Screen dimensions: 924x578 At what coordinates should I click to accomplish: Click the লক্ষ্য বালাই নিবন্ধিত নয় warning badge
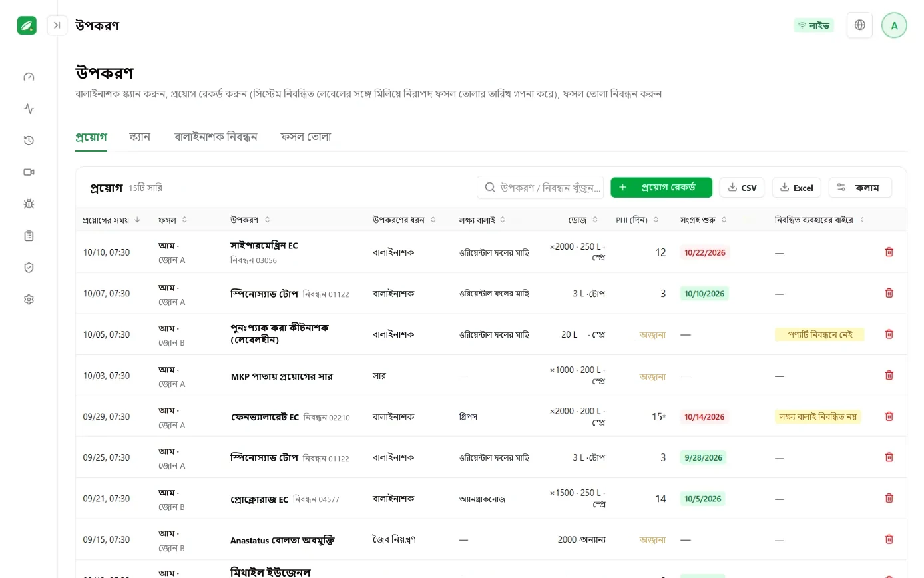coord(818,417)
